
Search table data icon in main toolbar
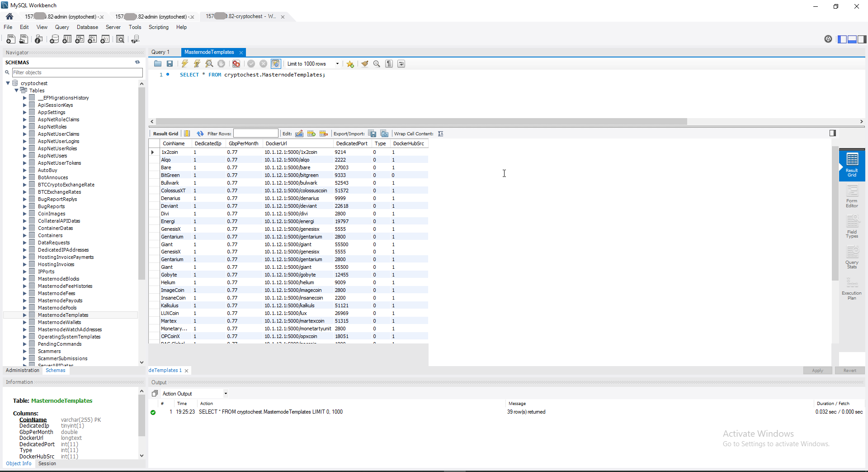pyautogui.click(x=120, y=39)
